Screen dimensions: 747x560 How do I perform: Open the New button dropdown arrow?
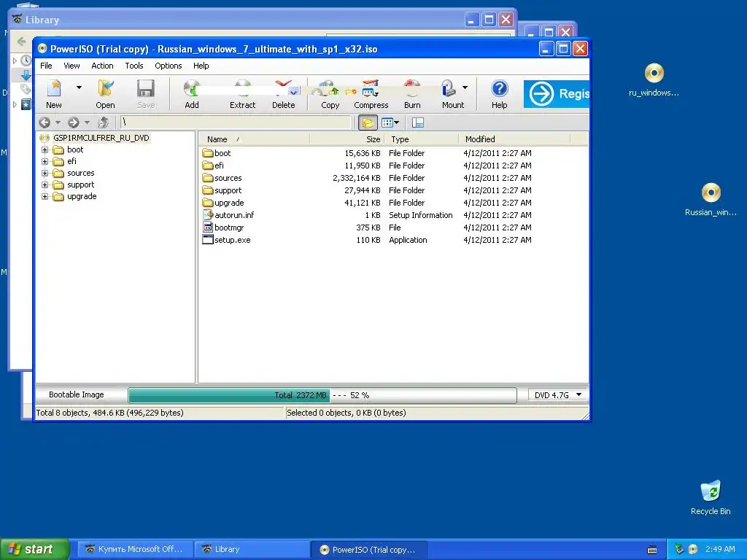[x=79, y=87]
